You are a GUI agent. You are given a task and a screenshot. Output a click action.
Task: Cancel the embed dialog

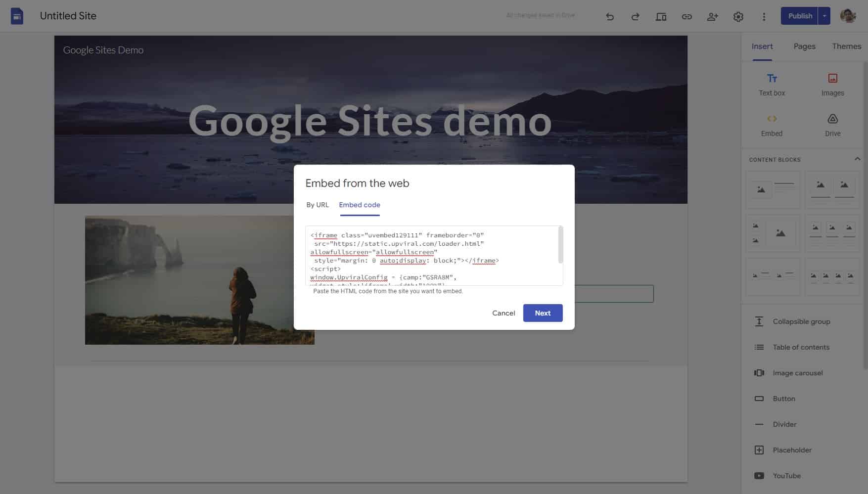(503, 313)
